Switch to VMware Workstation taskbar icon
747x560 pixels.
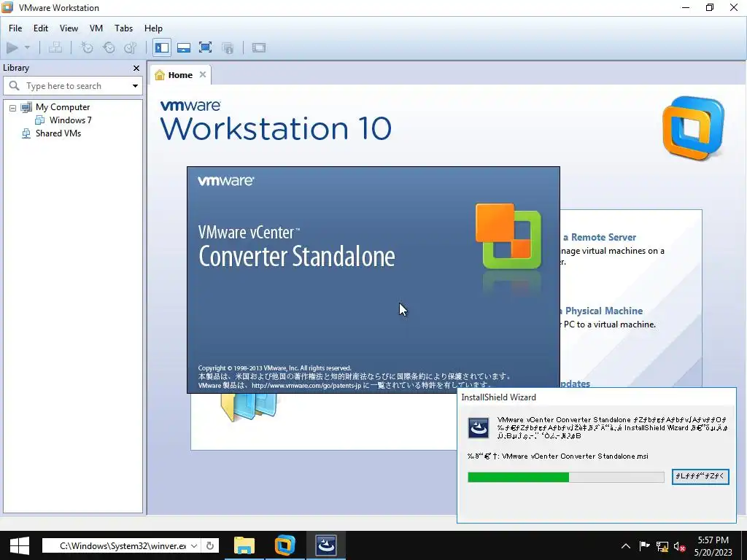coord(285,545)
